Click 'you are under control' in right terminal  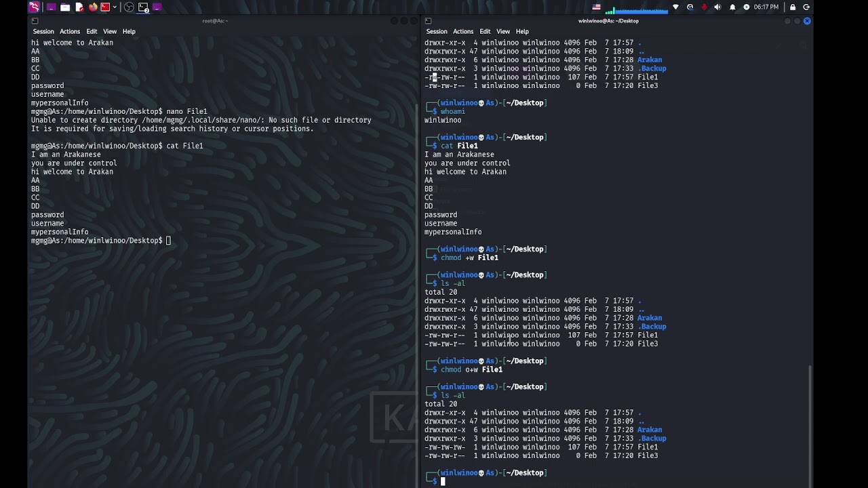(x=467, y=163)
